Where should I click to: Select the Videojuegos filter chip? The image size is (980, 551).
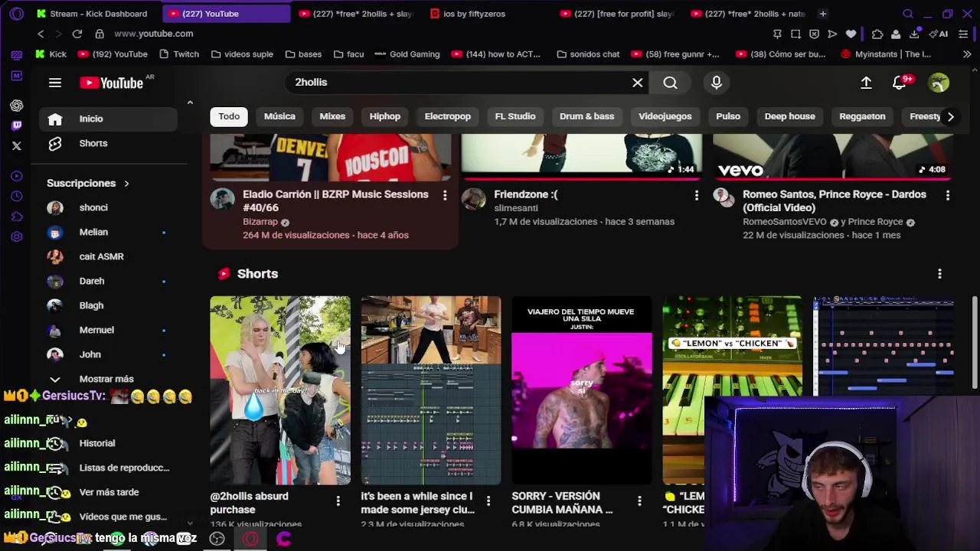pyautogui.click(x=665, y=116)
